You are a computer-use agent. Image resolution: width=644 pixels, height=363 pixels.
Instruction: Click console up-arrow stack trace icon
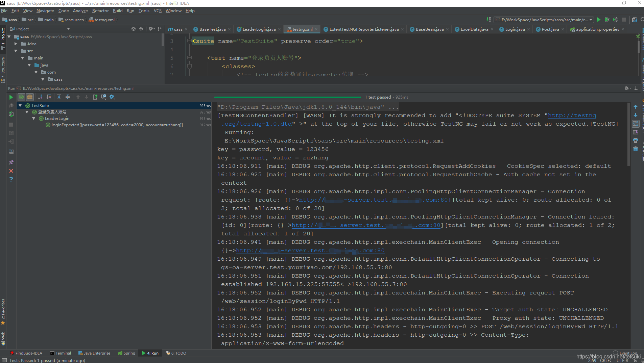[636, 107]
